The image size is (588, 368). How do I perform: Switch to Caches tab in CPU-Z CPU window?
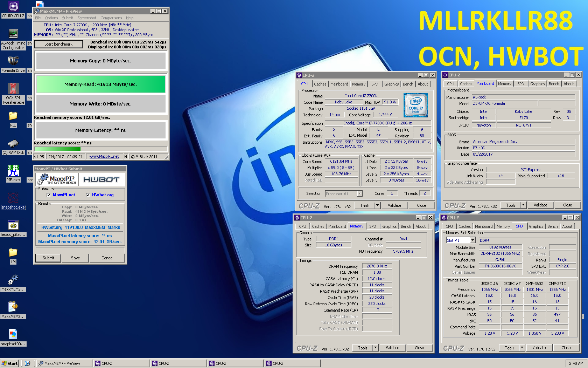click(x=320, y=84)
